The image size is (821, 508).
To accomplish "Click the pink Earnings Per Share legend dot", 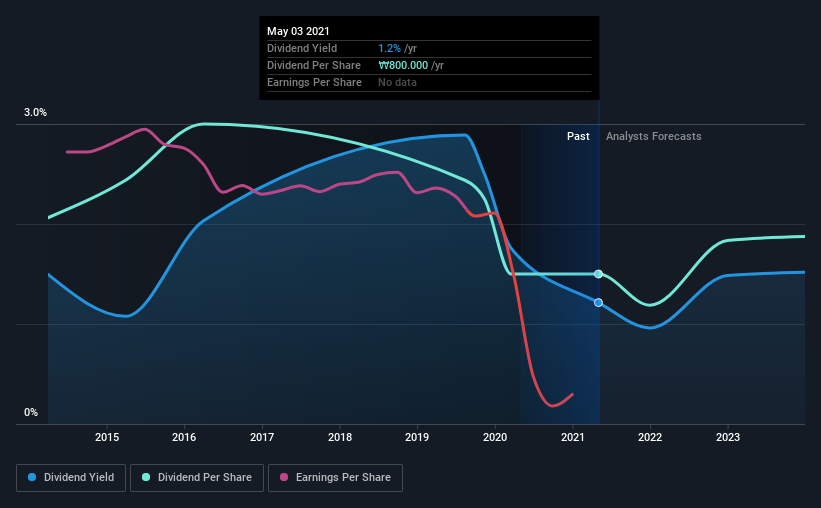I will tap(284, 477).
